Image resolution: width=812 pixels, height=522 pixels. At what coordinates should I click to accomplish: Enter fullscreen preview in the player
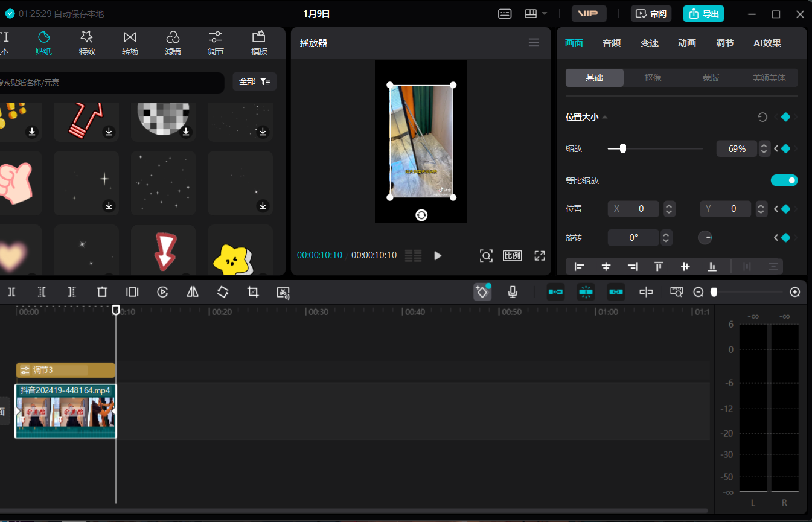[540, 255]
